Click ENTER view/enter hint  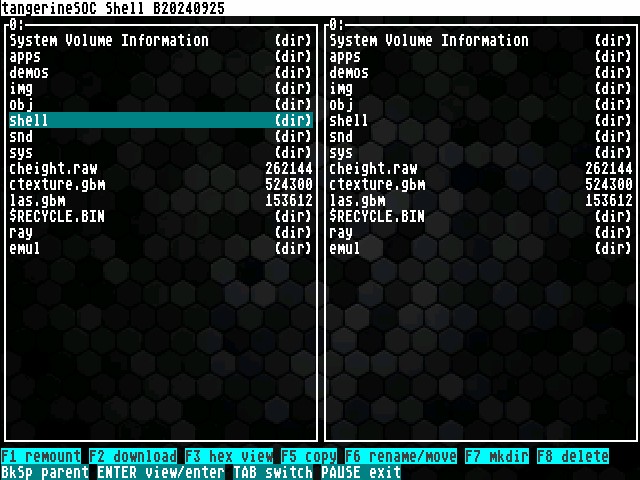pos(161,472)
